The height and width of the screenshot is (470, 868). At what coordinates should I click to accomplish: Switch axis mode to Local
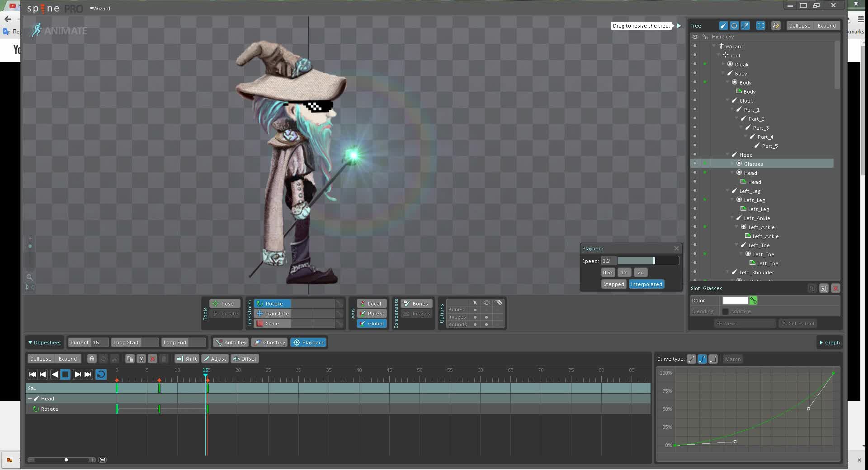click(371, 303)
